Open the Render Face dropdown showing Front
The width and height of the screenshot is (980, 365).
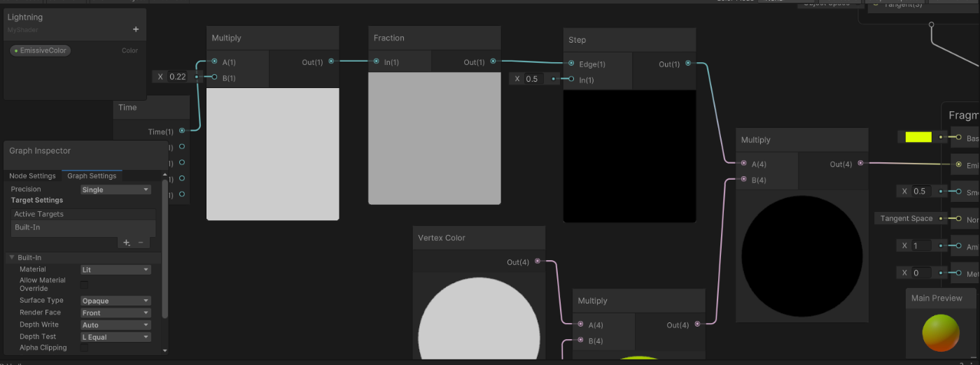pos(115,313)
